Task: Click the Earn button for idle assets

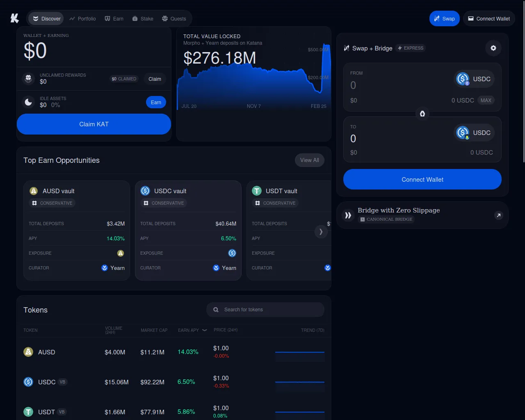Action: [x=156, y=102]
